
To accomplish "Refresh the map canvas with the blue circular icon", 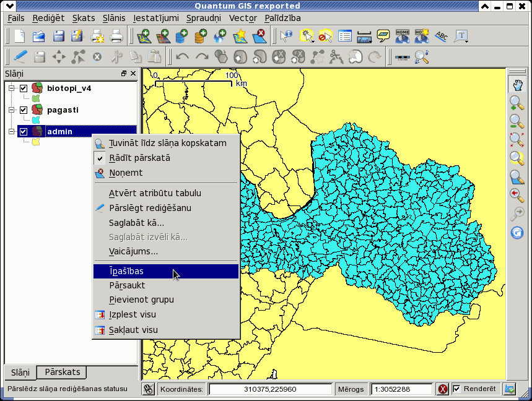I will pos(517,233).
